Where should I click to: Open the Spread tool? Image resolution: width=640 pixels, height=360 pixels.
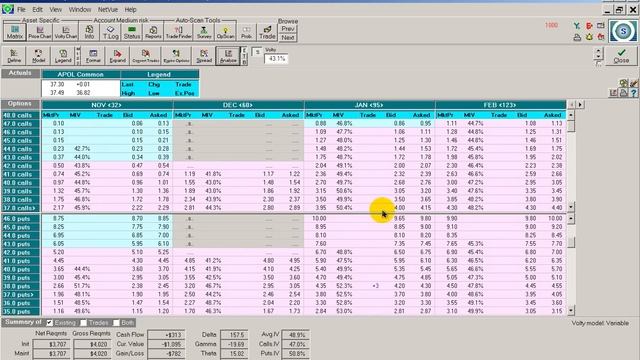click(x=204, y=56)
